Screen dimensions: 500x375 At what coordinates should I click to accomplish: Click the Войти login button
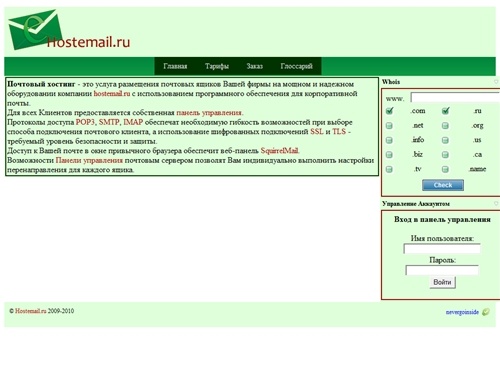pos(442,282)
